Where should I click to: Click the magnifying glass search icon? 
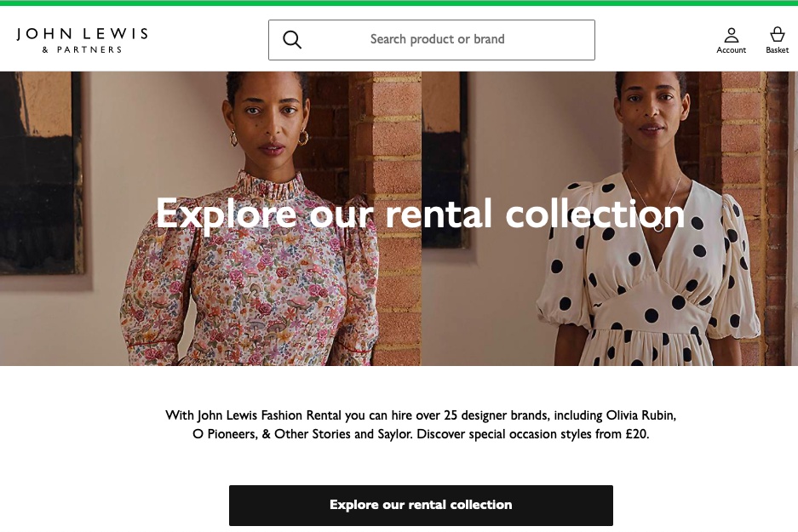(292, 40)
